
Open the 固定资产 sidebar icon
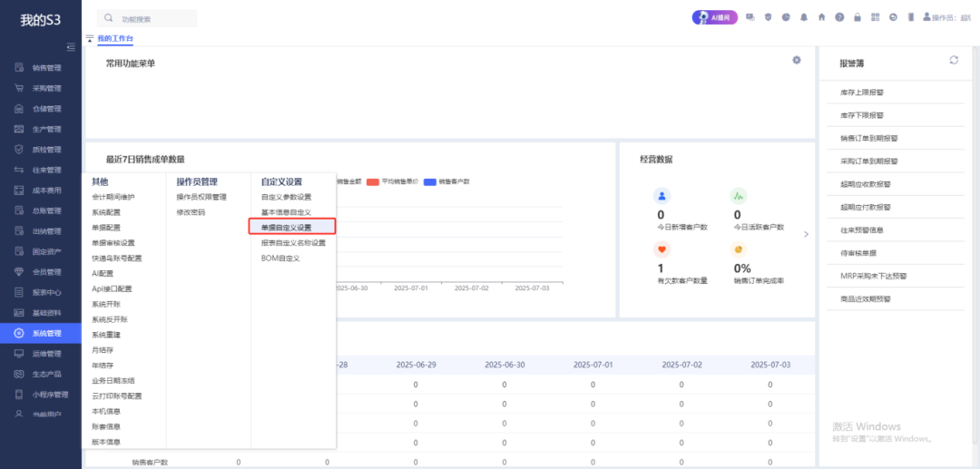click(19, 251)
